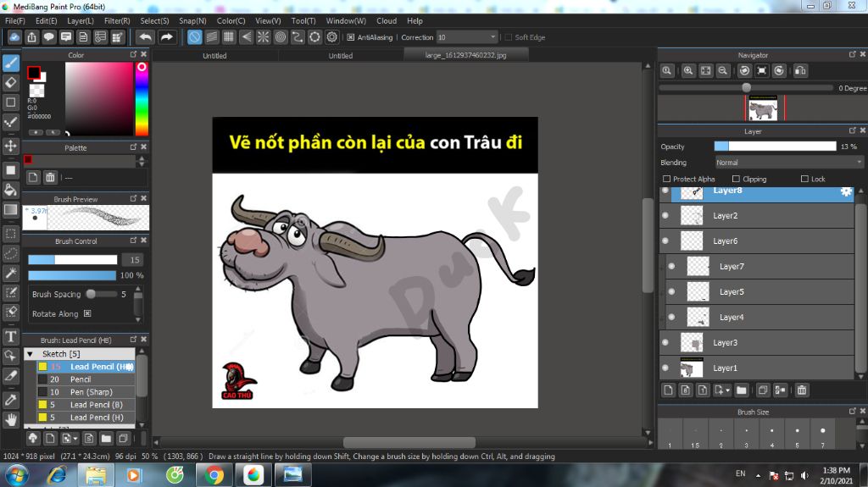Delete the selected layer
The image size is (868, 487).
click(x=802, y=390)
